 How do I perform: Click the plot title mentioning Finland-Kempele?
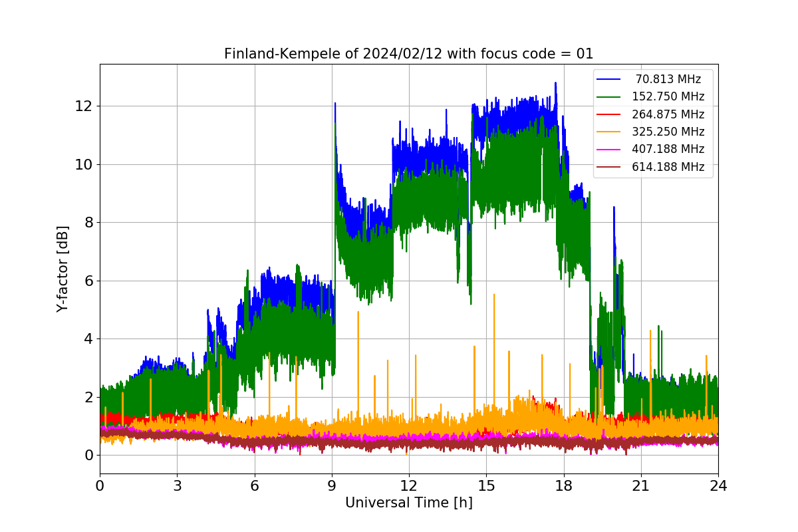[408, 54]
